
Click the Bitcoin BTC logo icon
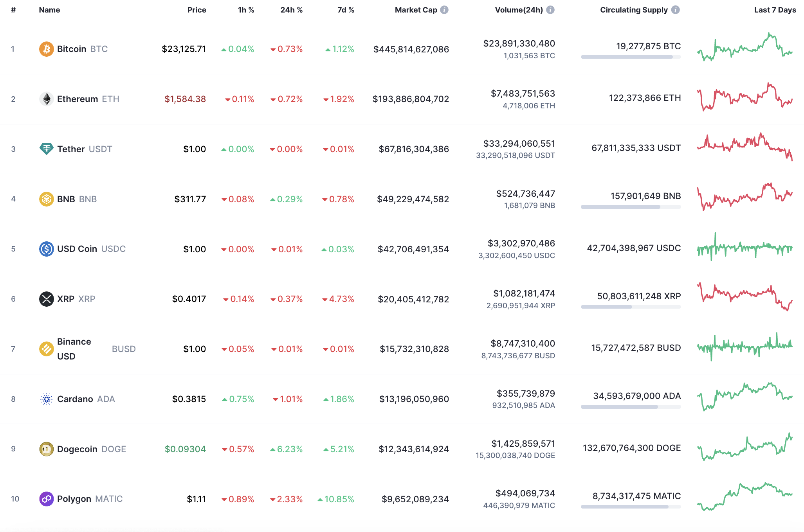click(x=46, y=49)
